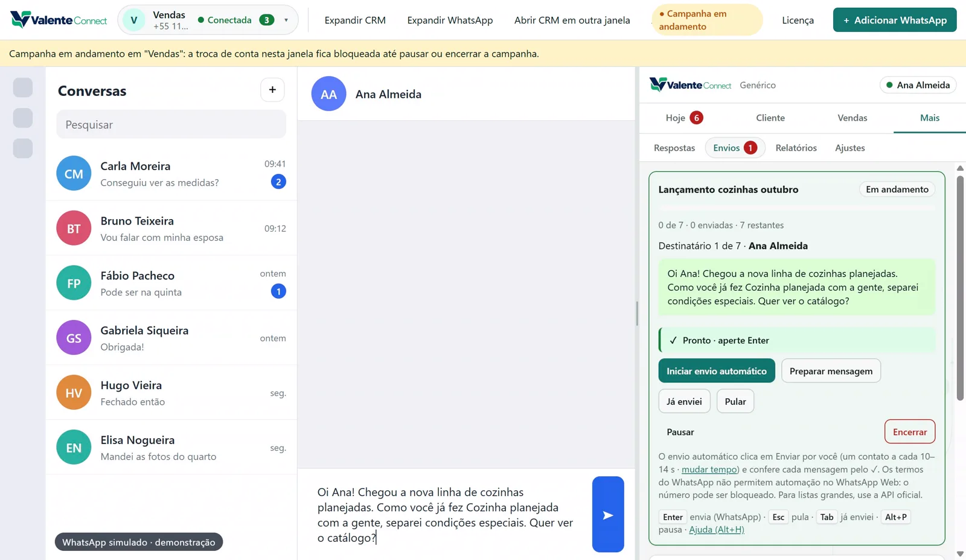Click the plus icon for new conversation
966x560 pixels.
click(272, 90)
